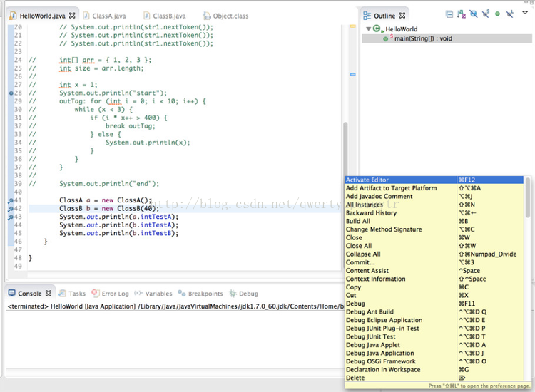Select Debug OSGi Framework entry
The height and width of the screenshot is (392, 535).
(434, 361)
